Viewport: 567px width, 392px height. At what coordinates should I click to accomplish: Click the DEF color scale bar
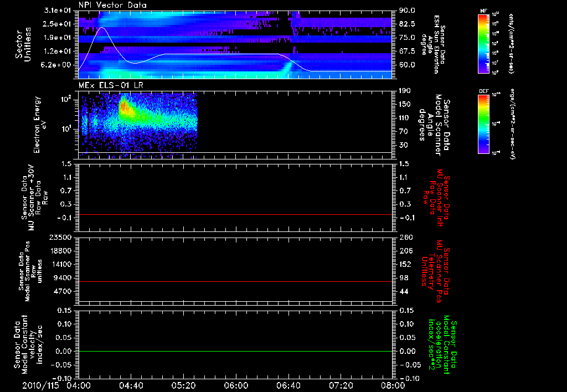click(483, 124)
